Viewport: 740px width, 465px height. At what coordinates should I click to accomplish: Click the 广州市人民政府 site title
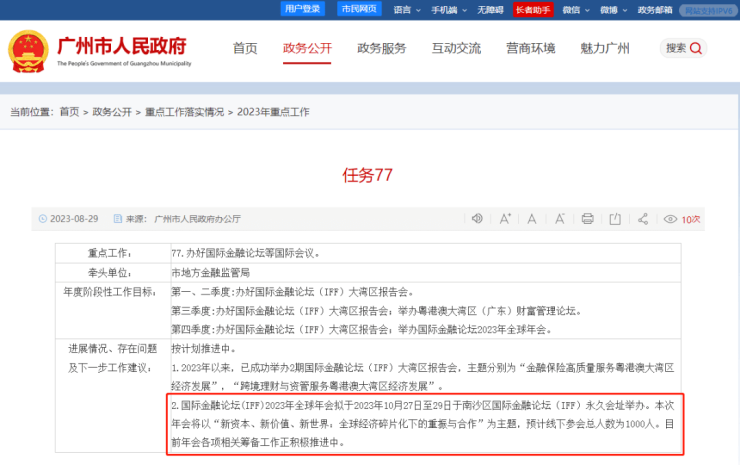[123, 46]
